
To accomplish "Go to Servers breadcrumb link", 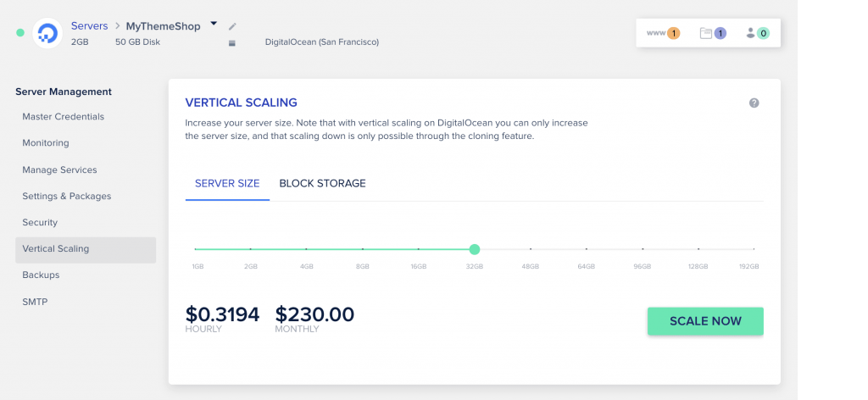I will (x=89, y=26).
